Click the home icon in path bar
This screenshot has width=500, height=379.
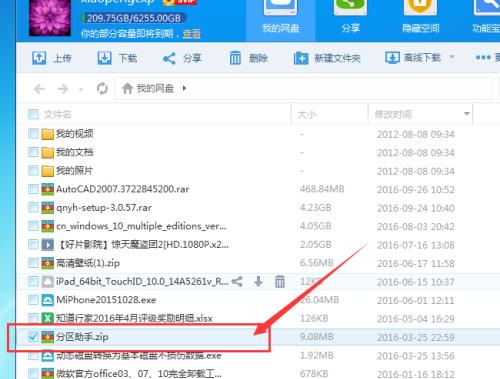point(127,88)
